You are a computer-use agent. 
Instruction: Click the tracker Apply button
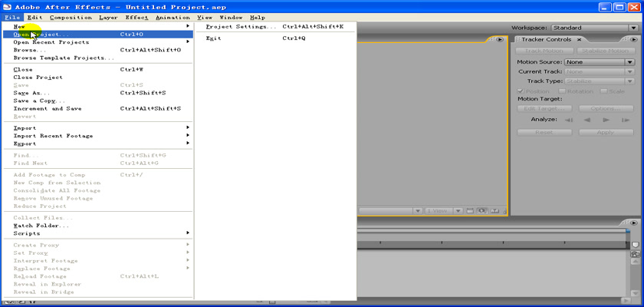tap(606, 132)
